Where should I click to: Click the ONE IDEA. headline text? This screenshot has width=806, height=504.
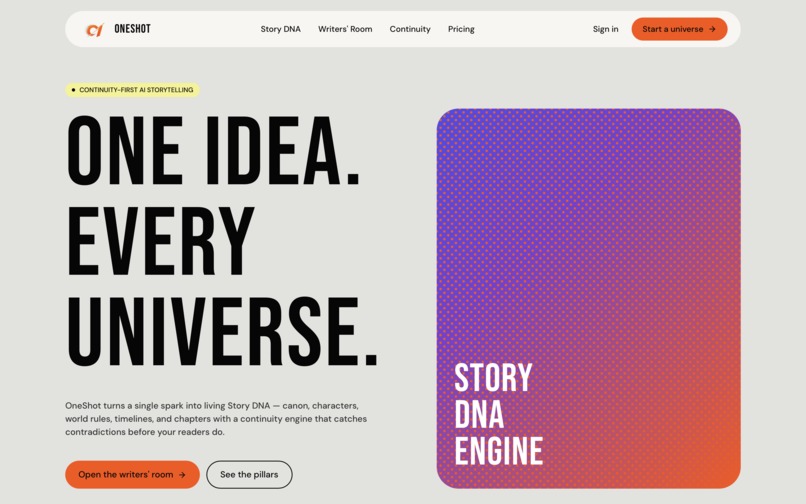(x=213, y=151)
